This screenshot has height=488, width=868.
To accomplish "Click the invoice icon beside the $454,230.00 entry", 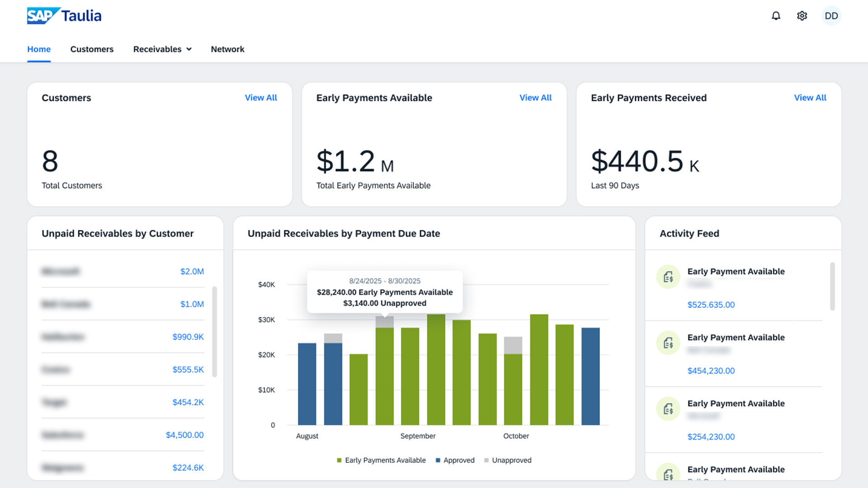I will click(x=668, y=343).
